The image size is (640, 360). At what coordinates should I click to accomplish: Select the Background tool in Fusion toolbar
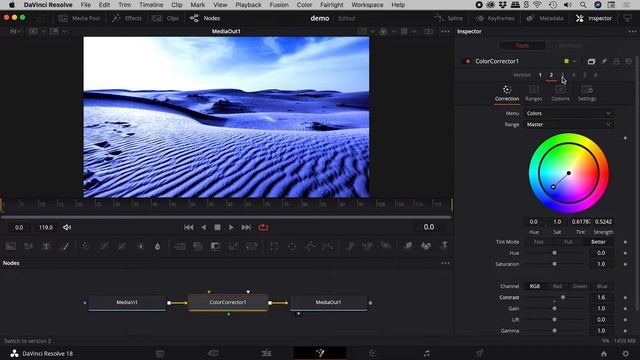pos(11,246)
